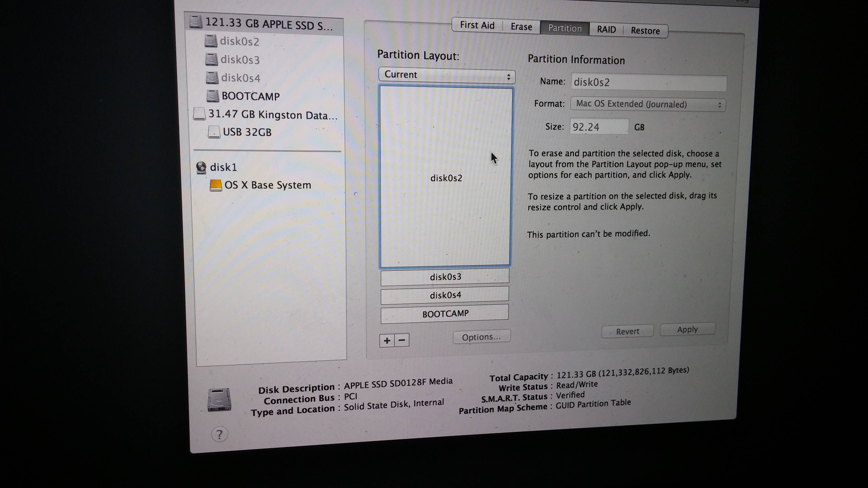Switch to the First Aid tab
The image size is (868, 488).
coord(477,25)
